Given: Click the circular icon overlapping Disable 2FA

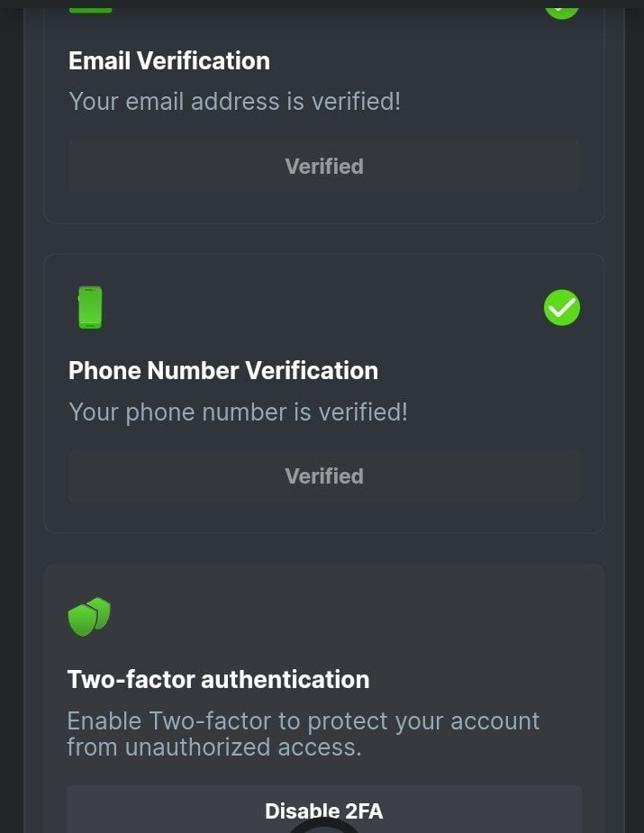Looking at the screenshot, I should click(x=323, y=825).
